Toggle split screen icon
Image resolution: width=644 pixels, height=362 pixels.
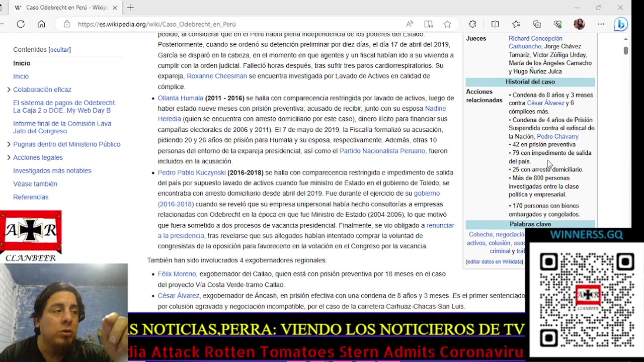[495, 24]
